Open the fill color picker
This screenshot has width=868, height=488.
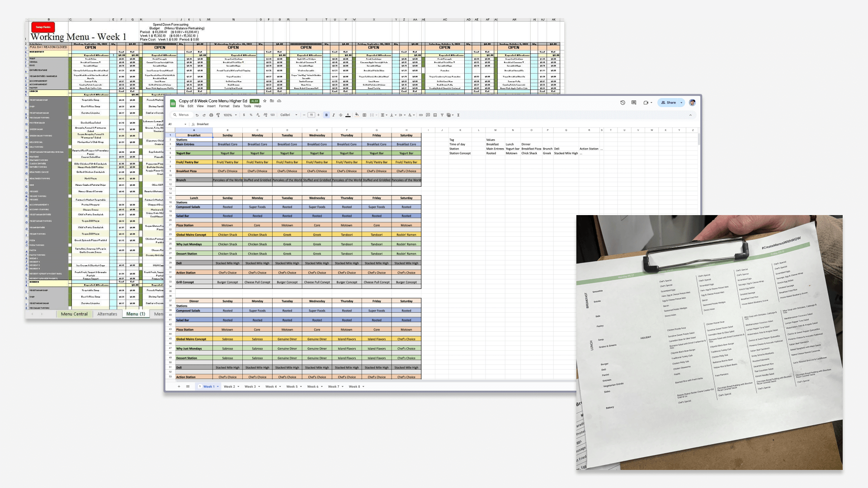pyautogui.click(x=357, y=115)
